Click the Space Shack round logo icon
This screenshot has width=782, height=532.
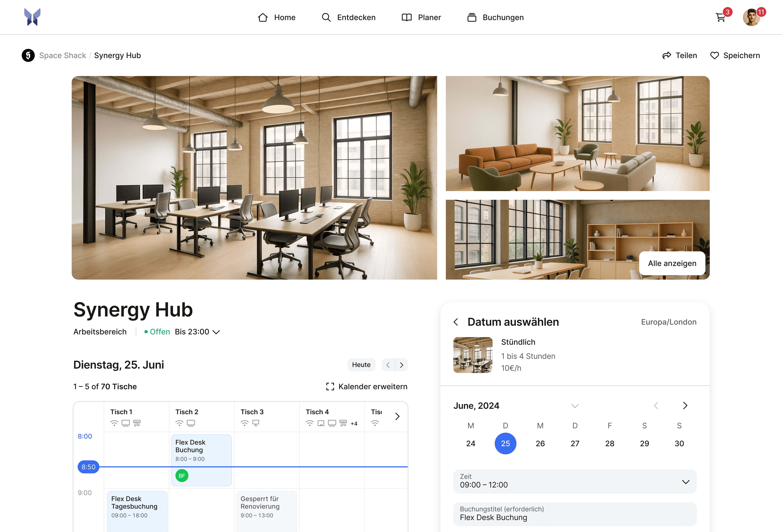pyautogui.click(x=28, y=56)
